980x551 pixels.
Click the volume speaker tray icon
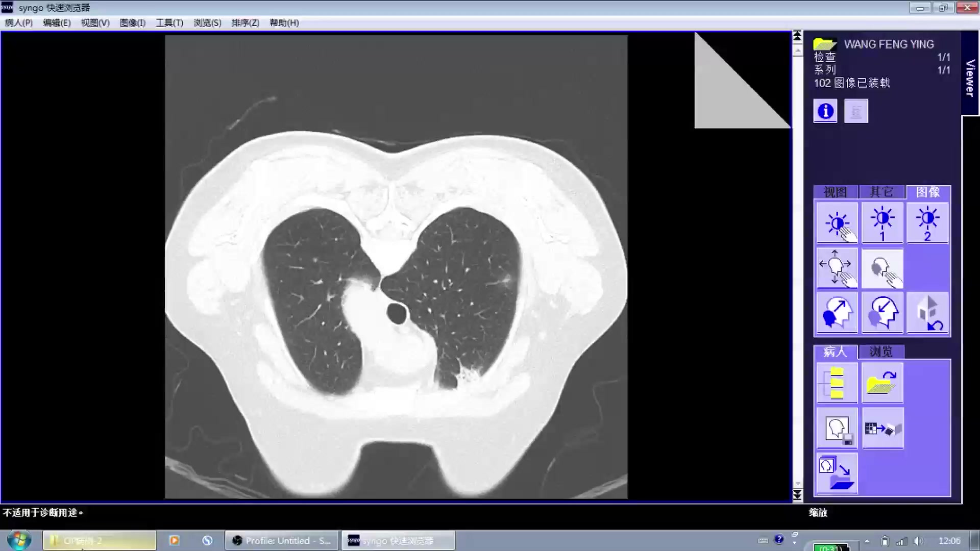tap(919, 541)
